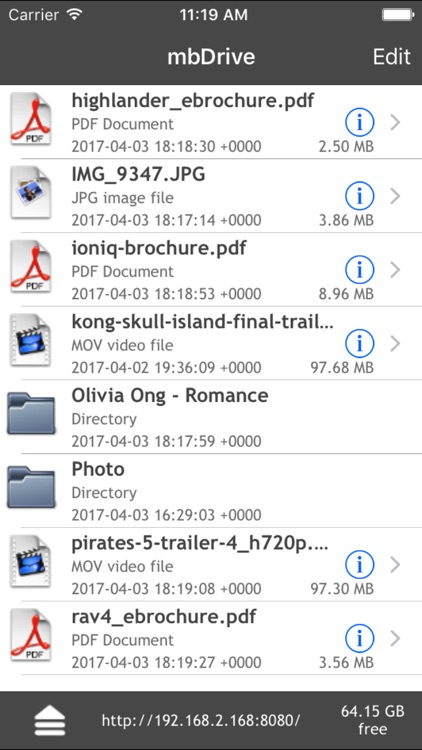Open the Photo directory name
Image resolution: width=422 pixels, height=750 pixels.
click(x=98, y=469)
